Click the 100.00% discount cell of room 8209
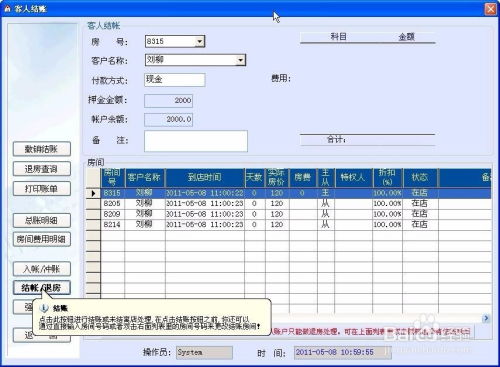Screen dimensions: 500x367 click(387, 214)
